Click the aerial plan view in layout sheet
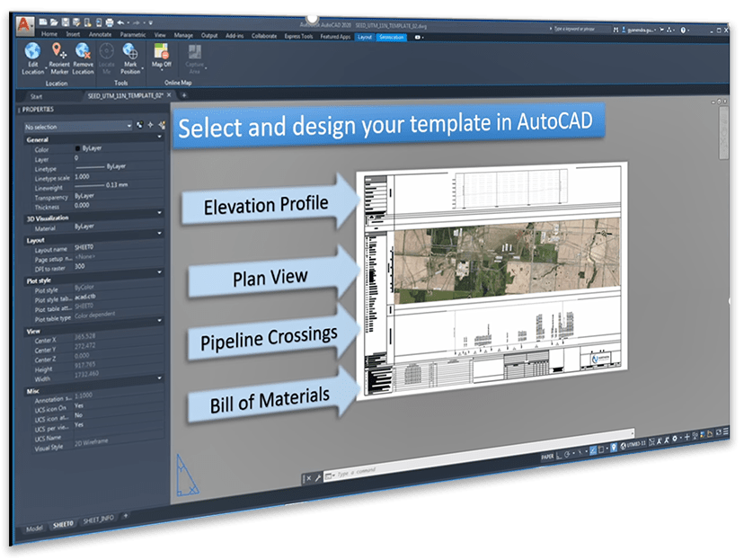 [507, 260]
